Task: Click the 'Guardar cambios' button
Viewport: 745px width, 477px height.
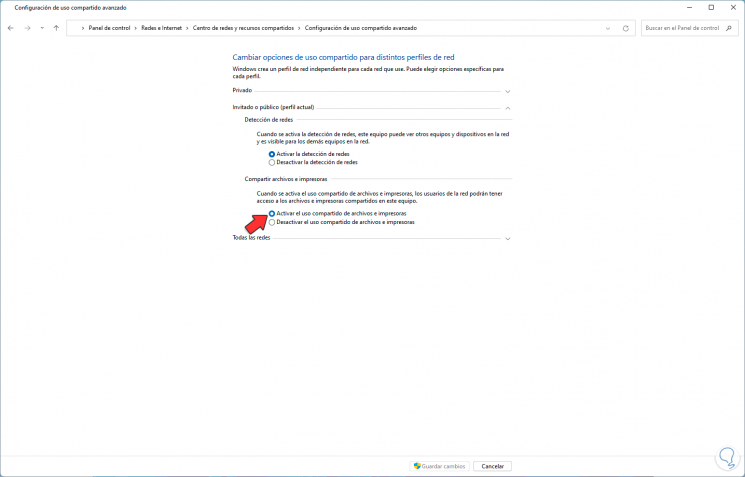Action: tap(439, 466)
